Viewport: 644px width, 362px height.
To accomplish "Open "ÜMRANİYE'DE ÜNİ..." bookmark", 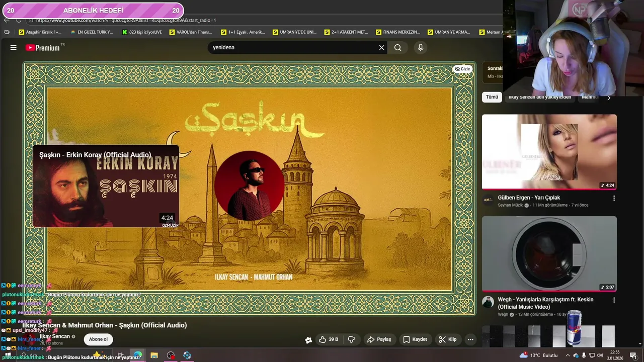I will [x=294, y=32].
